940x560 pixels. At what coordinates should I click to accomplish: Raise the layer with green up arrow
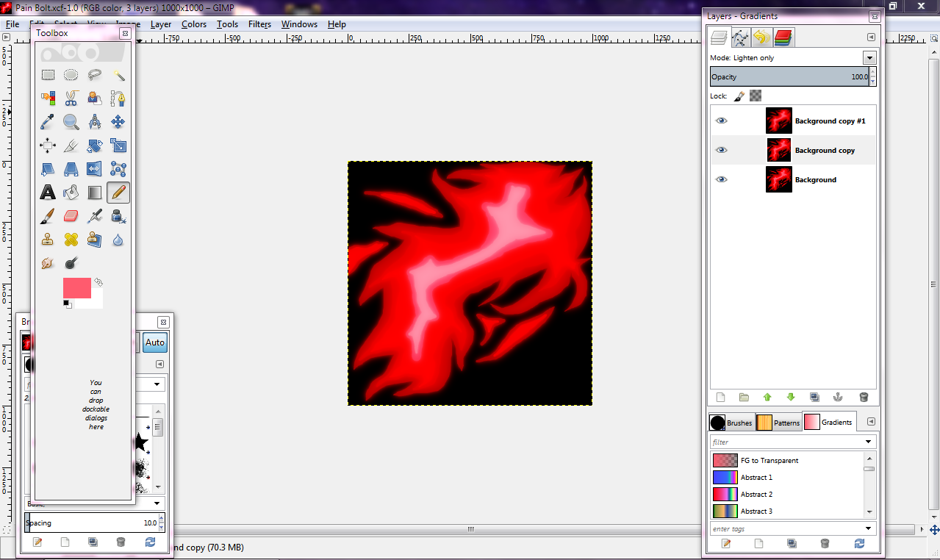[x=767, y=397]
